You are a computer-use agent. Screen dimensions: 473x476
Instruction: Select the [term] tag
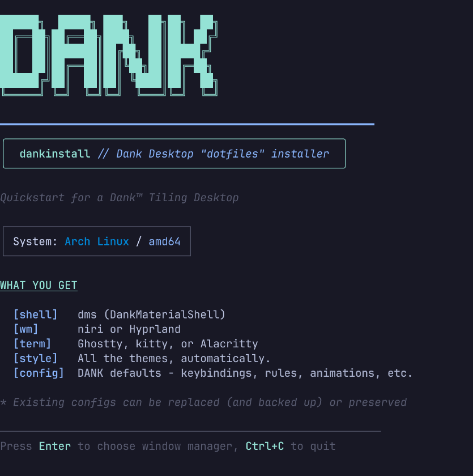(x=32, y=344)
